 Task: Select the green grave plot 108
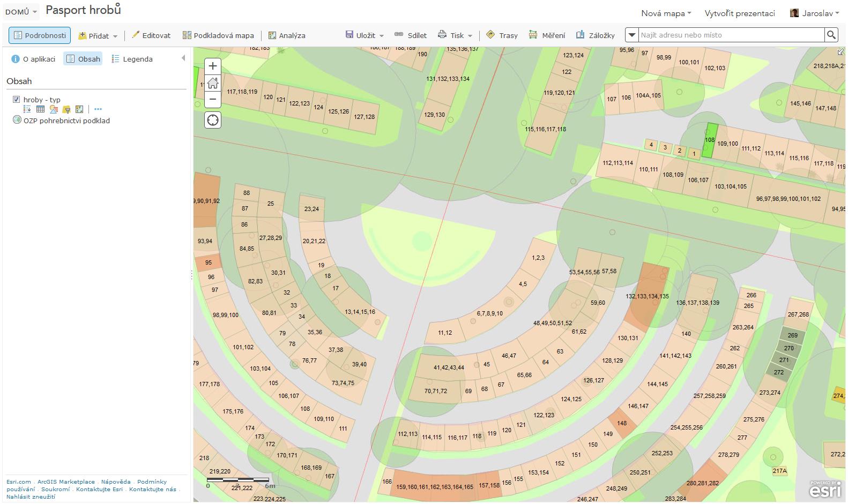(710, 140)
